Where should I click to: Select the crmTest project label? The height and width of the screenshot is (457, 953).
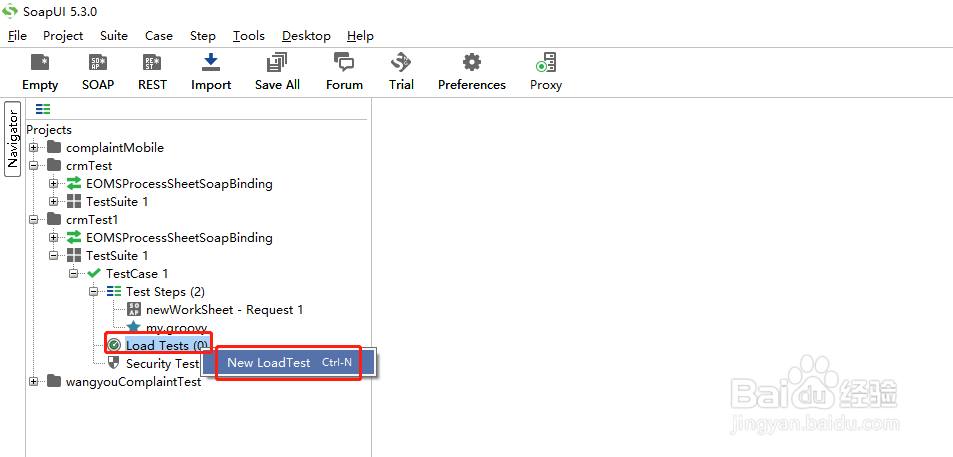click(x=89, y=165)
